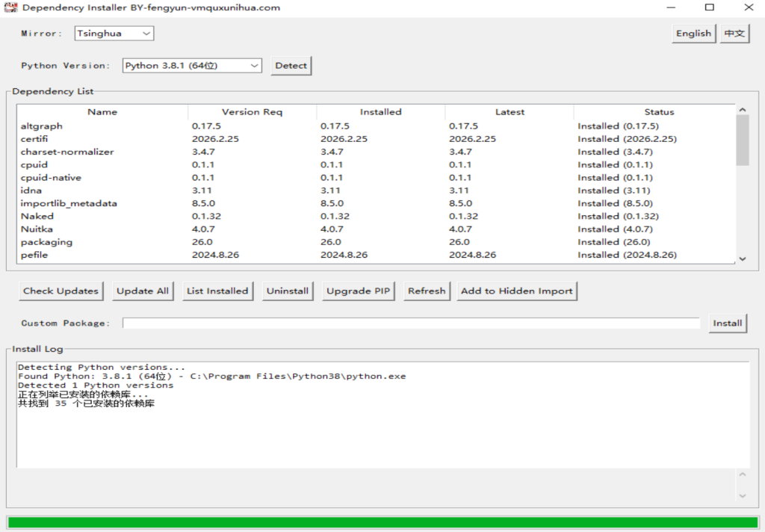
Task: Click the Upgrade PIP button
Action: [359, 291]
